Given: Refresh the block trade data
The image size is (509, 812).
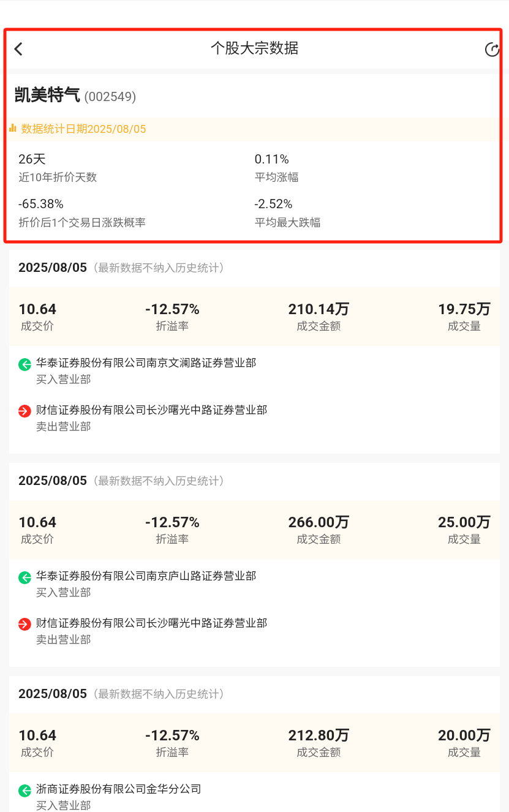Looking at the screenshot, I should point(492,50).
